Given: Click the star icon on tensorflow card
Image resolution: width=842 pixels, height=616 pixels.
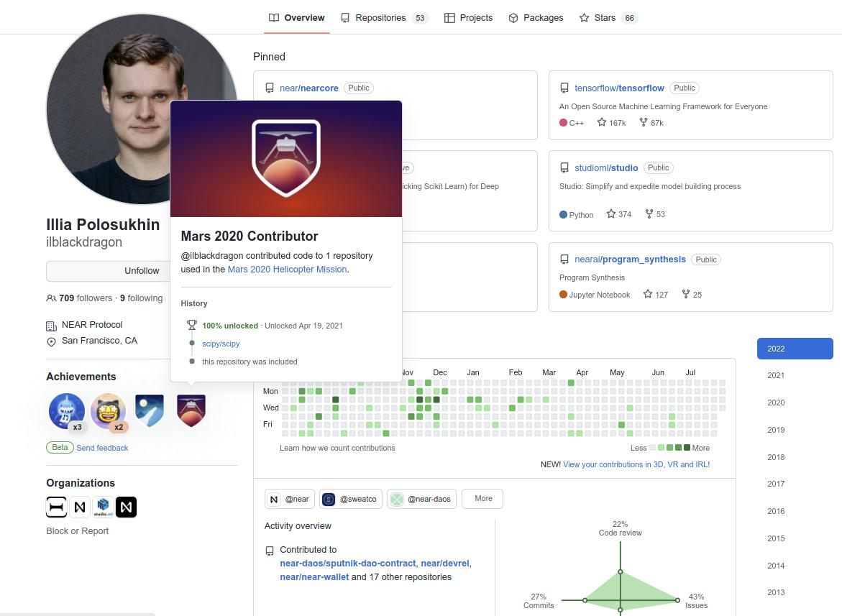Looking at the screenshot, I should coord(602,122).
